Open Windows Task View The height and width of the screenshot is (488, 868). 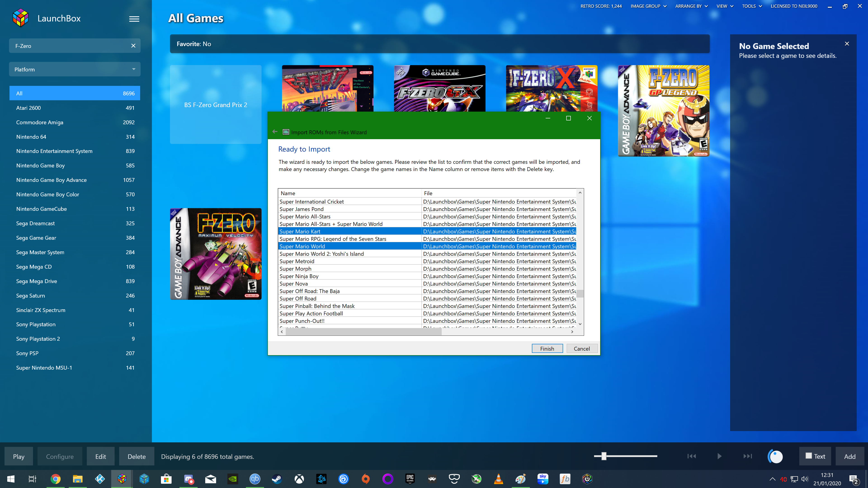pos(32,479)
